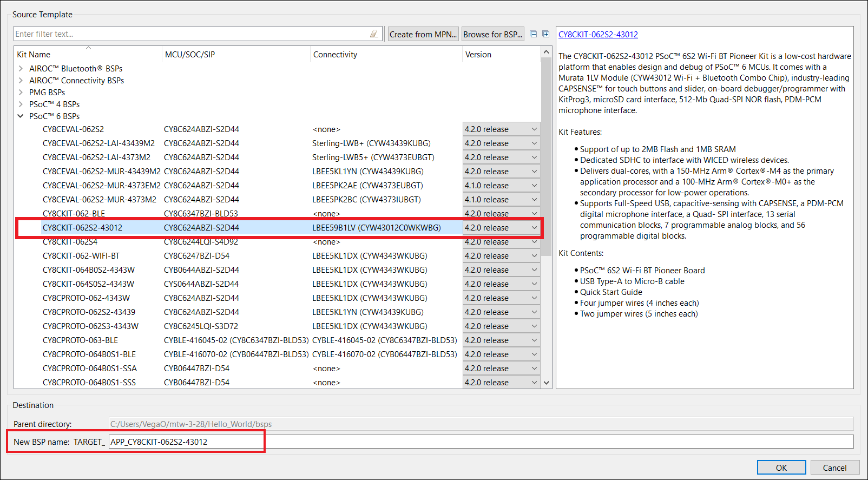The width and height of the screenshot is (868, 480).
Task: Click the Browse for BSP button
Action: [x=493, y=34]
